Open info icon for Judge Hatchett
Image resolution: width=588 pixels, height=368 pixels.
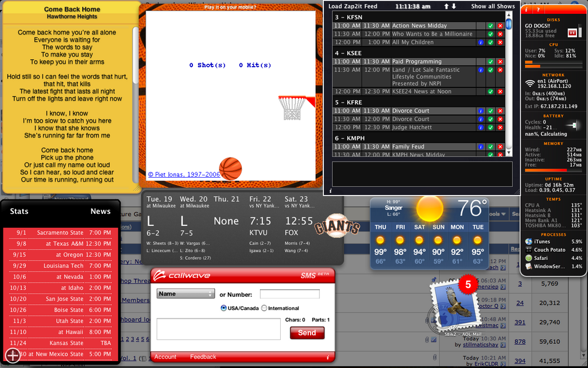coord(481,127)
